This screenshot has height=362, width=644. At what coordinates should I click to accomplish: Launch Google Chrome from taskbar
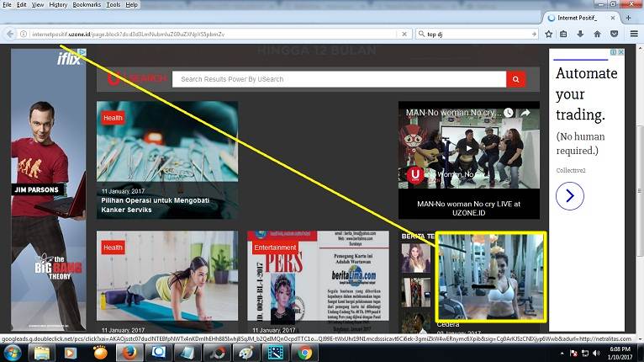tap(304, 353)
